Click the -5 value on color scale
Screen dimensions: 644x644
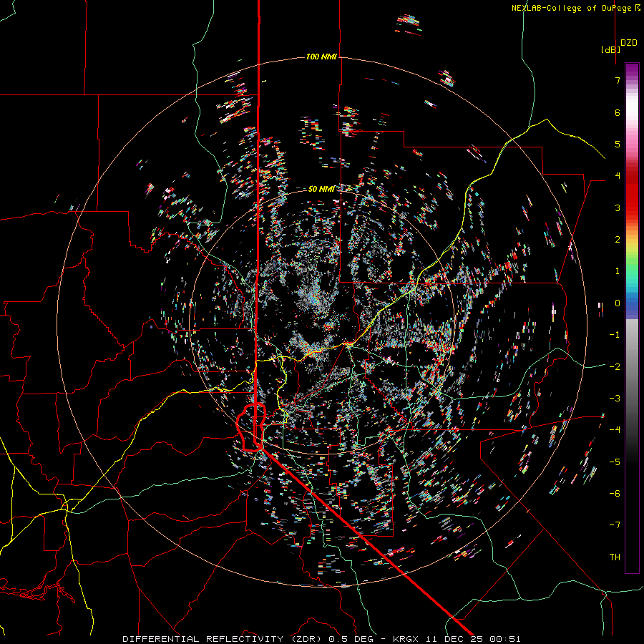click(615, 462)
